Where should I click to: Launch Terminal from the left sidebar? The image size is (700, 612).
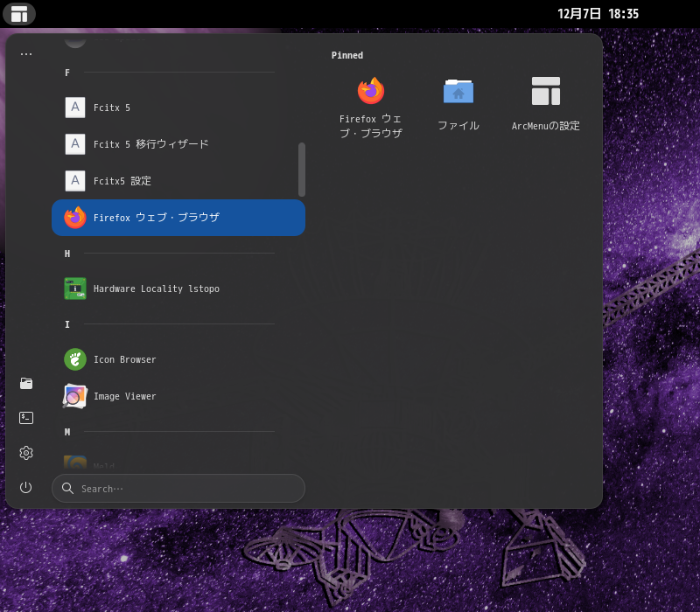click(26, 418)
